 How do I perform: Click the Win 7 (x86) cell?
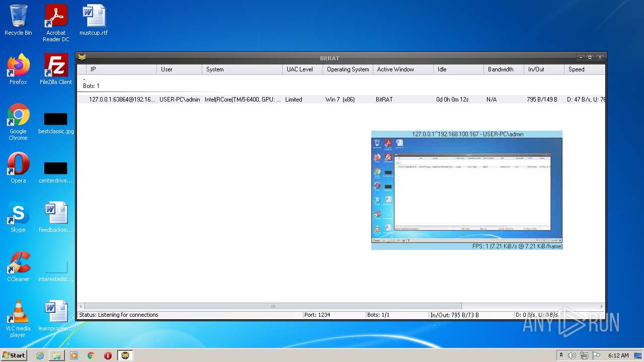340,100
